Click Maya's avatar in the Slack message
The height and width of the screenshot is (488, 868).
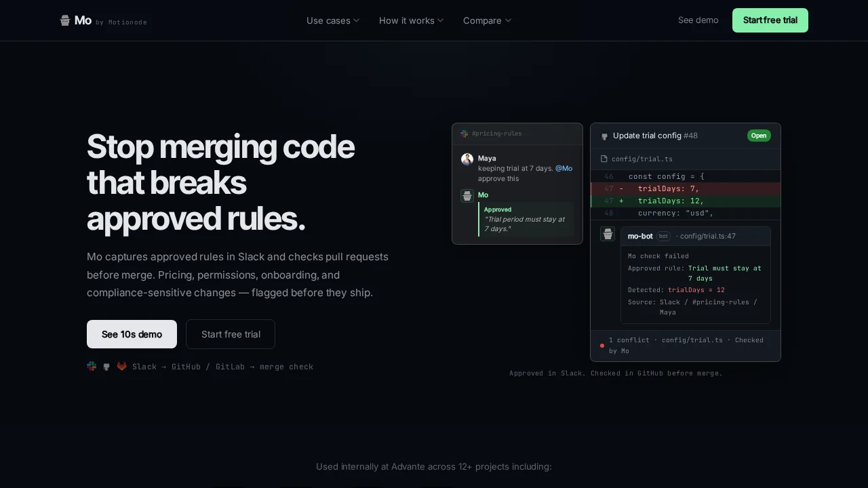(467, 159)
